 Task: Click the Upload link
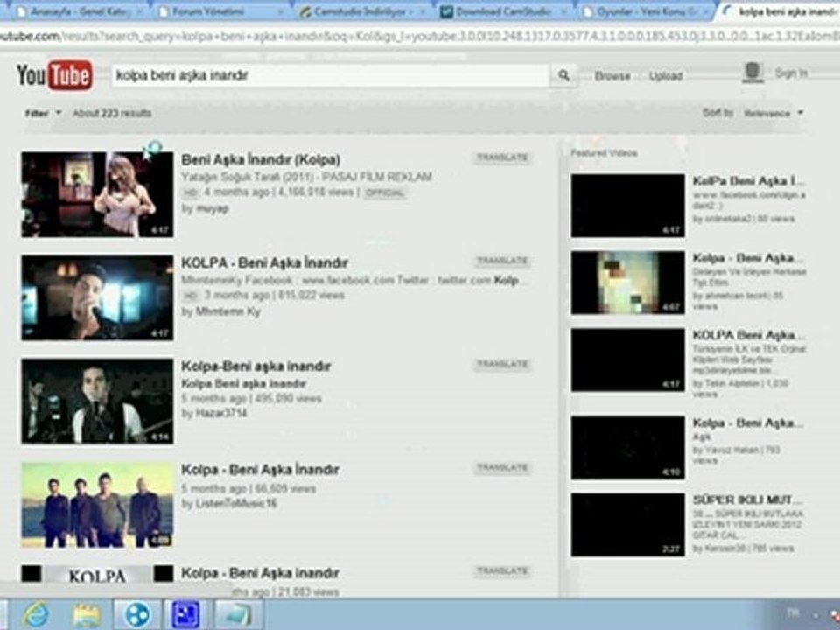(x=665, y=76)
